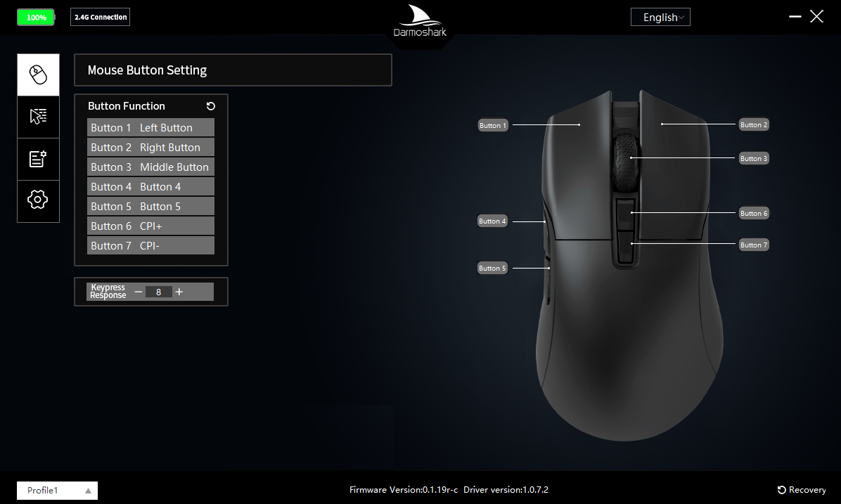Click the Button 2 label on mouse diagram
Viewport: 841px width, 504px height.
754,124
